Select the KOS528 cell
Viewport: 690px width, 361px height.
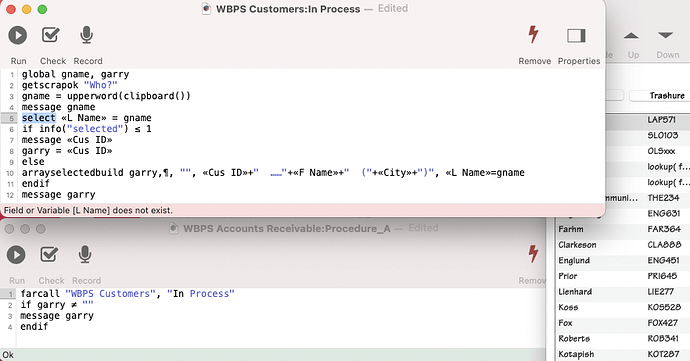(664, 307)
